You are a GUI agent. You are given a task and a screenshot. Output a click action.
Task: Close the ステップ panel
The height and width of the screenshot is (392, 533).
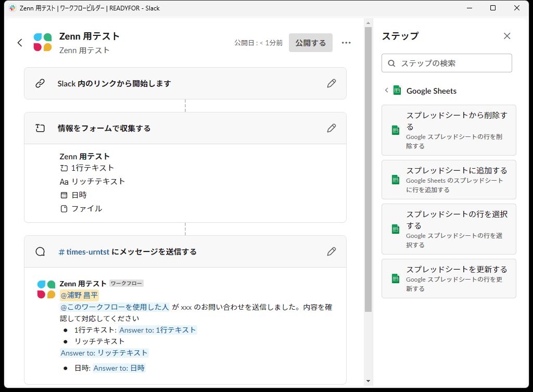(507, 36)
